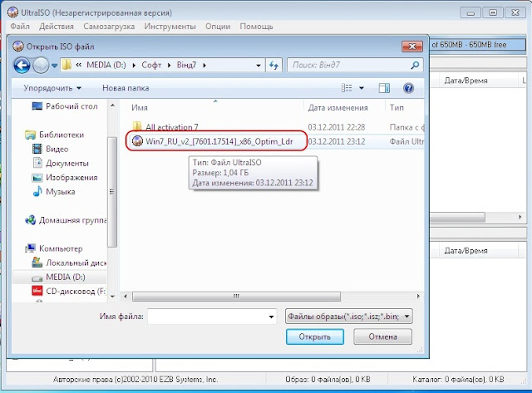Click the 650MB free capacity bar in UltraISO
532x393 pixels.
point(478,45)
